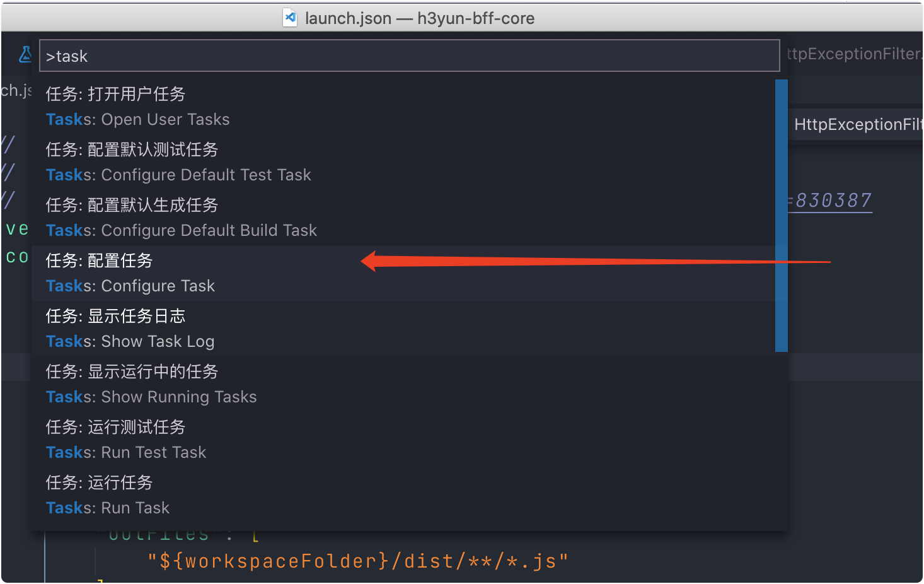The image size is (924, 584).
Task: Click the command palette input containing ">task"
Action: point(409,56)
